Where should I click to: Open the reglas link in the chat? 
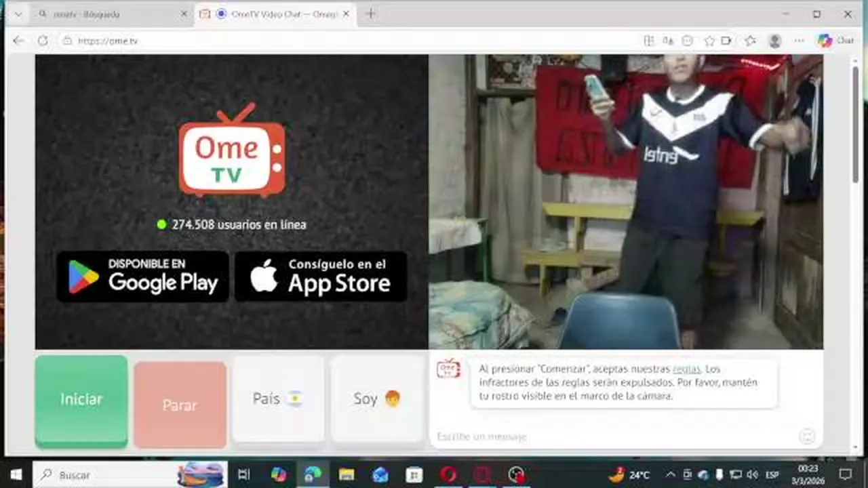click(686, 369)
